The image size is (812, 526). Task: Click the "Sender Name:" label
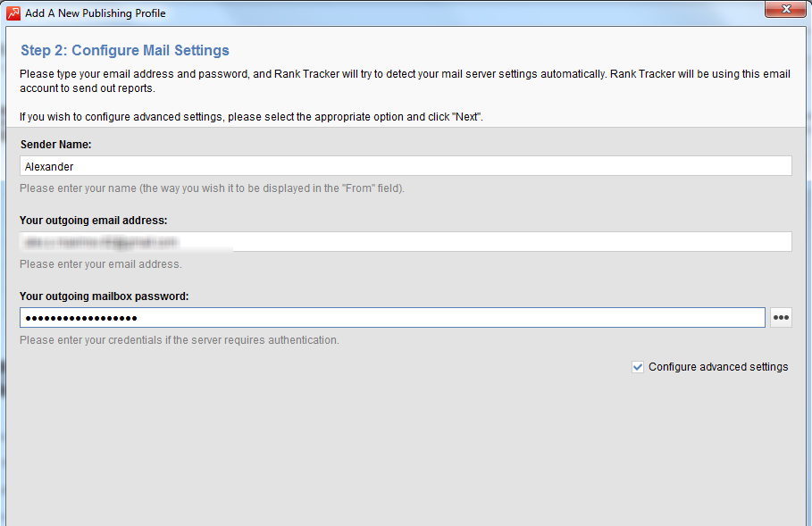point(56,145)
